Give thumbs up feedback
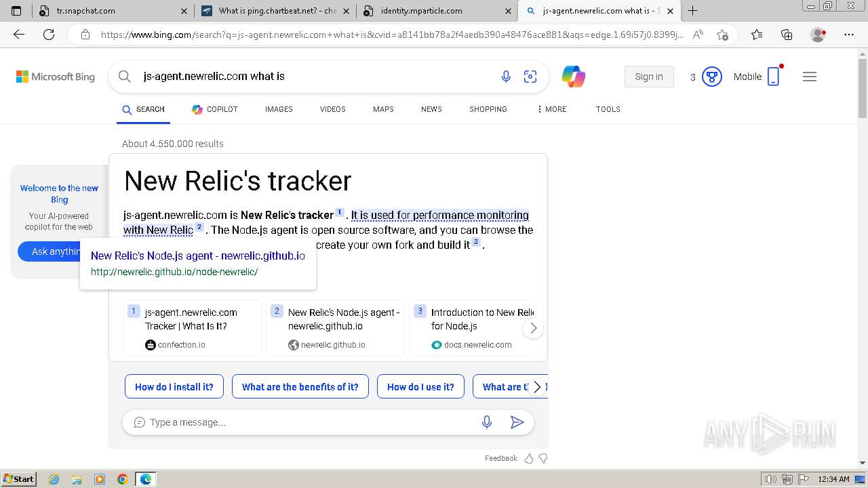This screenshot has height=488, width=868. pyautogui.click(x=529, y=459)
